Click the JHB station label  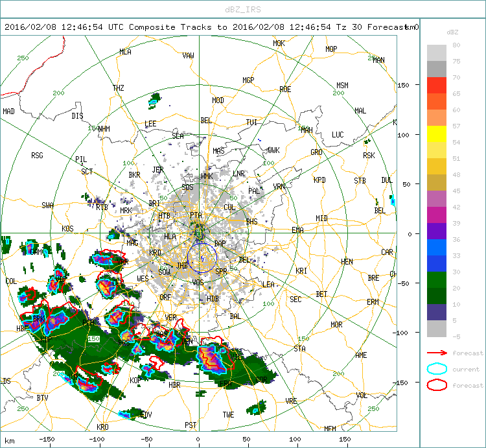(182, 265)
